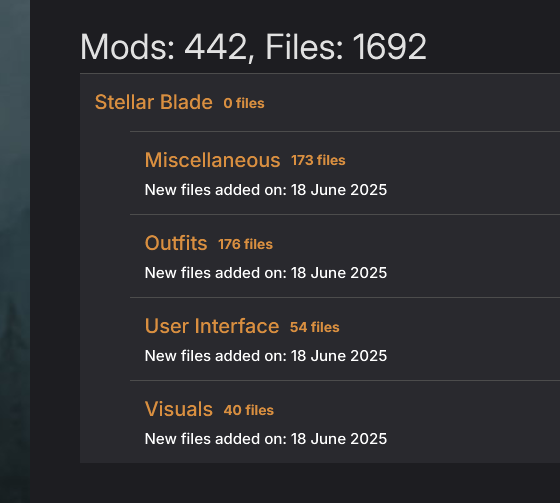Select the 54 files count label
This screenshot has width=560, height=503.
[315, 327]
